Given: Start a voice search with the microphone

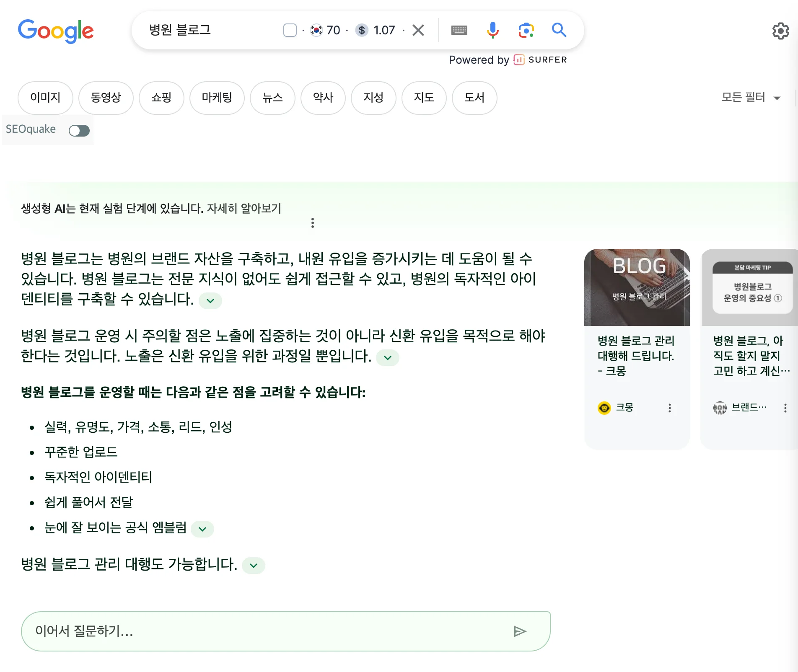Looking at the screenshot, I should pyautogui.click(x=493, y=30).
